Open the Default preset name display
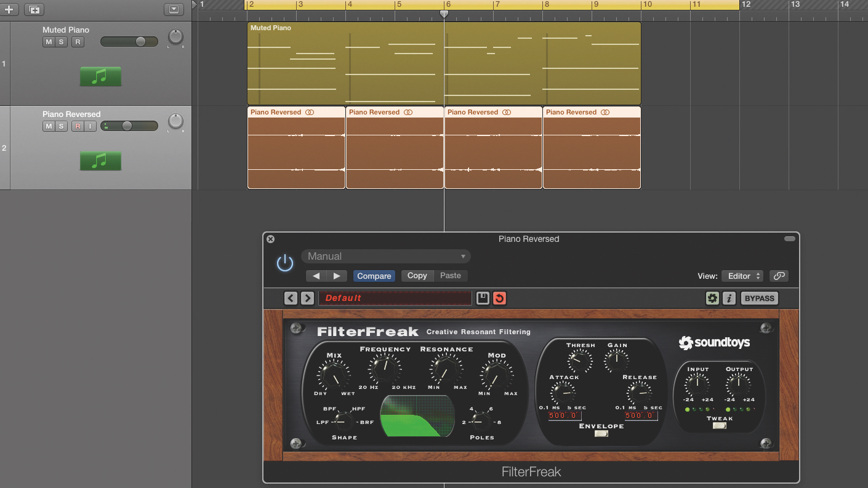The width and height of the screenshot is (868, 488). point(395,298)
